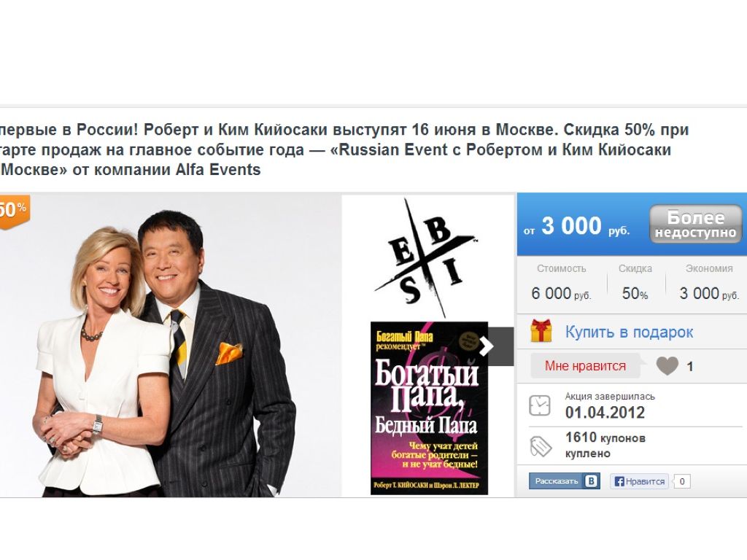Click the '1610 купонов куплено' text

605,445
